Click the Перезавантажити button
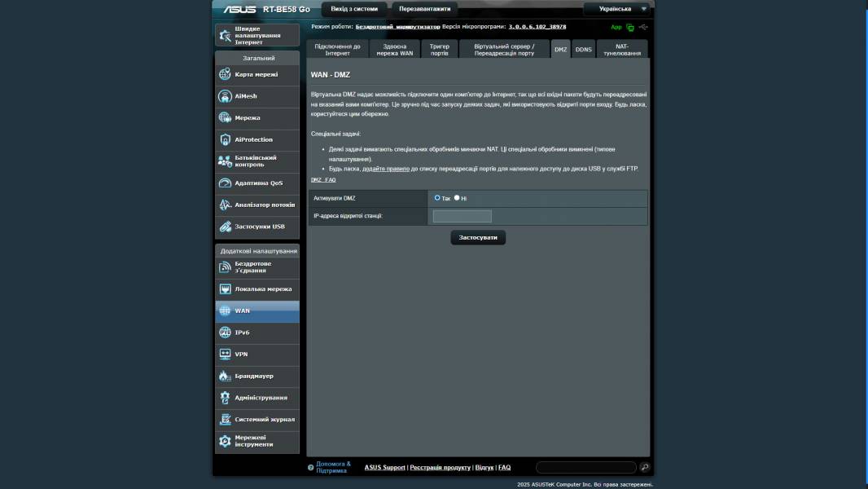The image size is (868, 489). (424, 9)
